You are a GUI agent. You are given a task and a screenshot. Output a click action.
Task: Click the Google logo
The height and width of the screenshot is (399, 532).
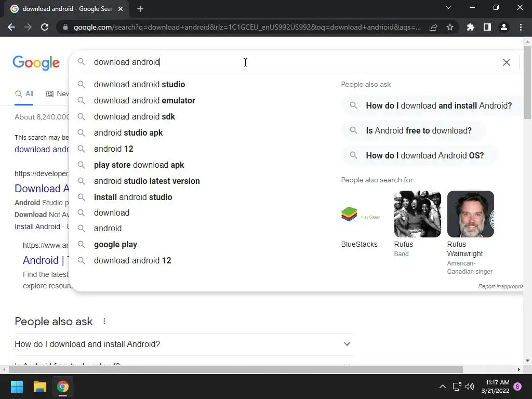coord(36,63)
